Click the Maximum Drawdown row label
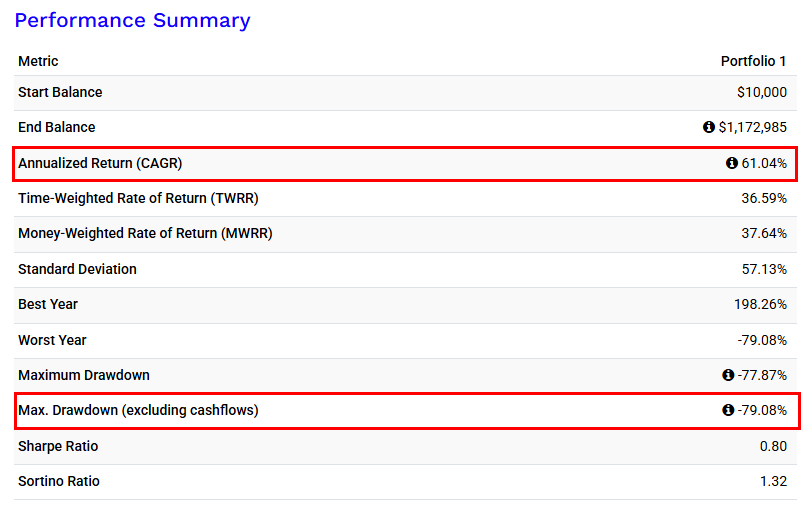 [84, 376]
